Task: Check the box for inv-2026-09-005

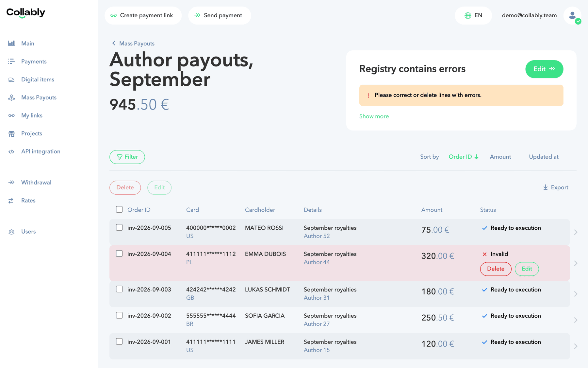Action: pyautogui.click(x=119, y=227)
